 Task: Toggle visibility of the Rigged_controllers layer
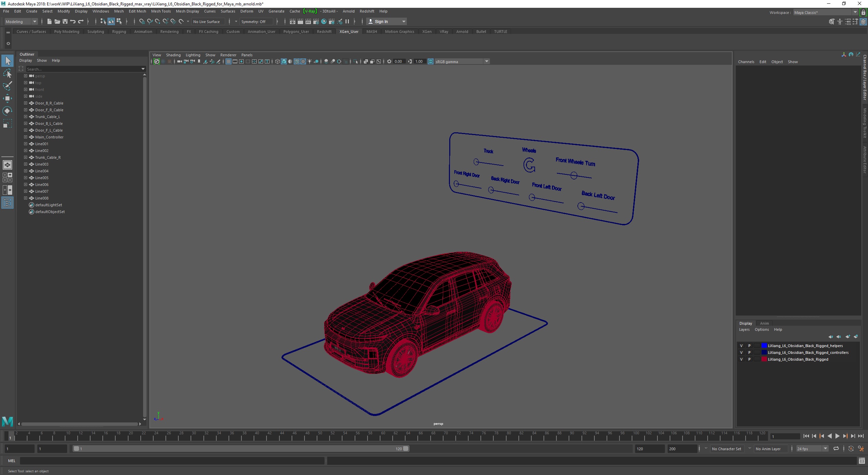pos(741,353)
